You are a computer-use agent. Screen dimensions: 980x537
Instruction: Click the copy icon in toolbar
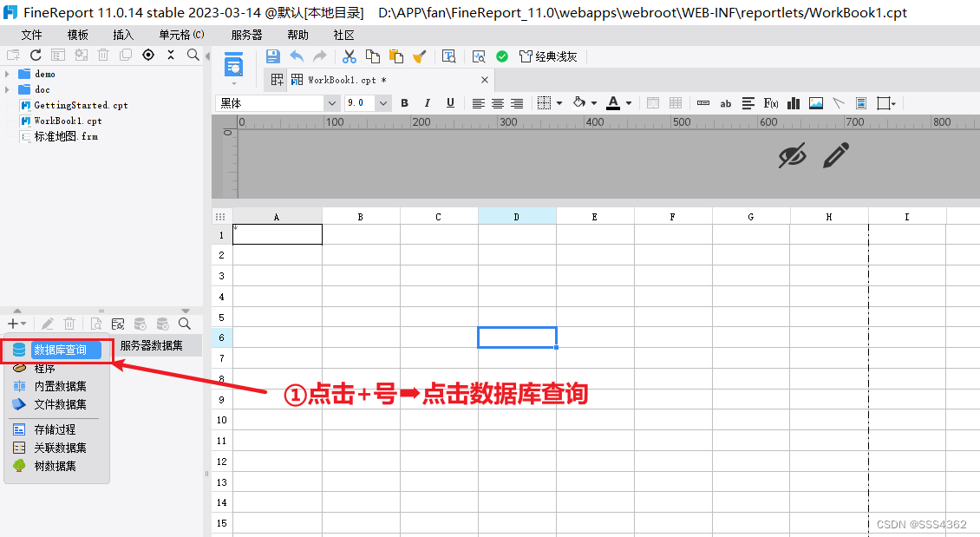coord(373,56)
